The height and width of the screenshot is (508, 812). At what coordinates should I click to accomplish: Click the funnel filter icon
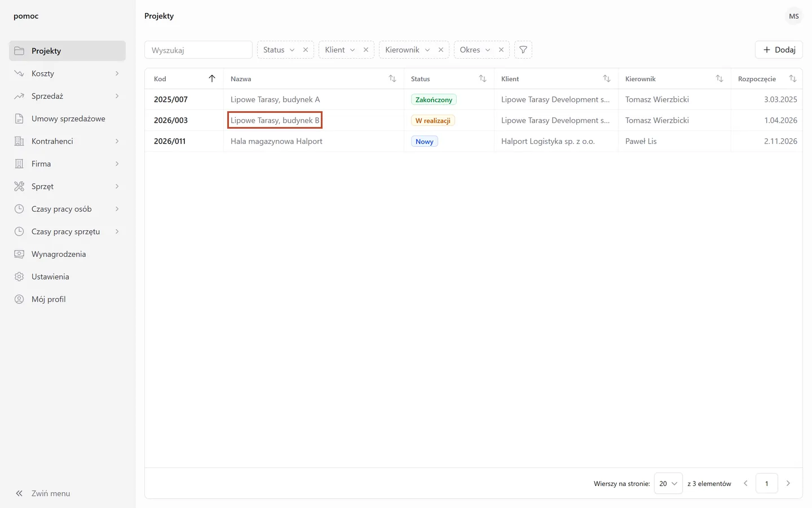pos(523,50)
